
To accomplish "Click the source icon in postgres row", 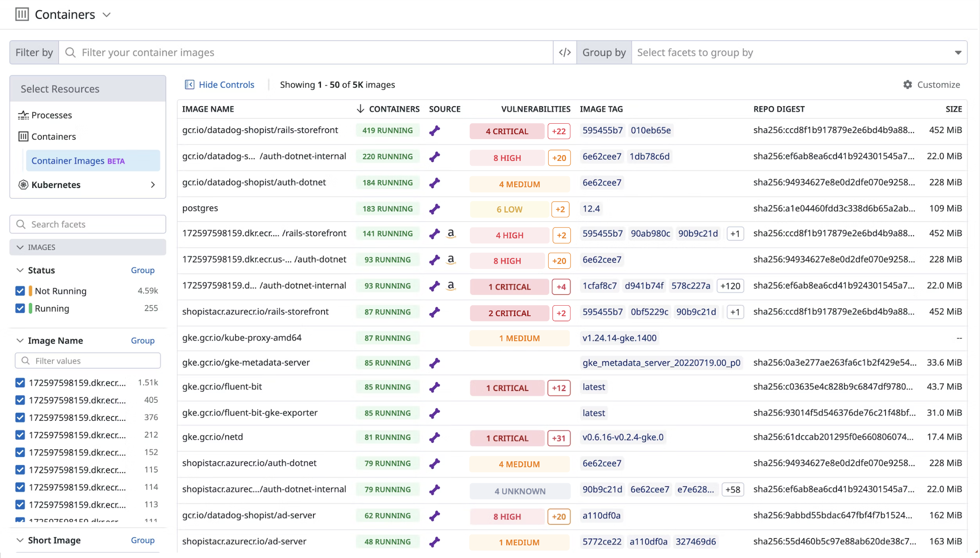I will click(x=434, y=209).
